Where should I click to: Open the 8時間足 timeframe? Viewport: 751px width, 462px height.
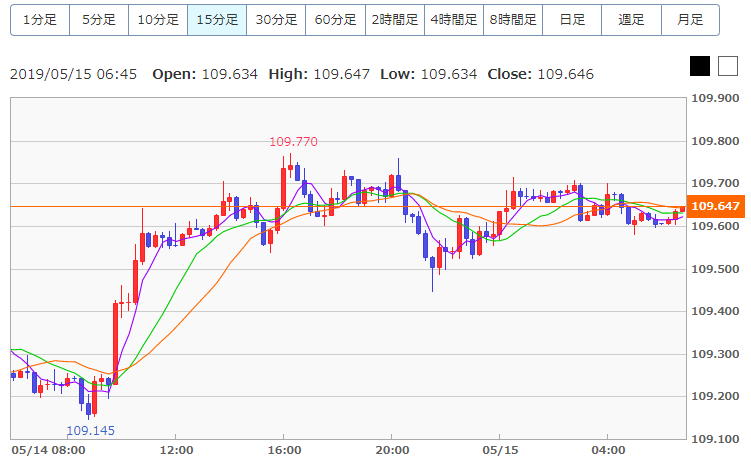[513, 20]
